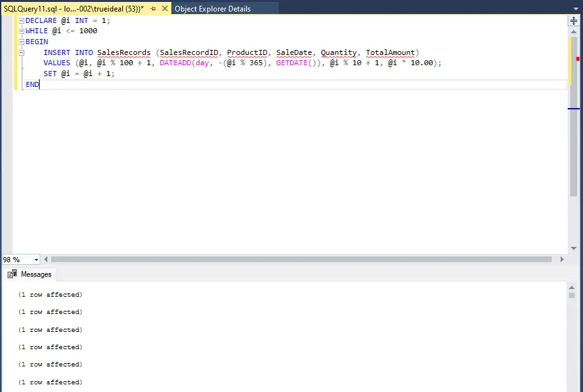Click the Messages pane scroll-up arrow
This screenshot has width=583, height=392.
(571, 287)
